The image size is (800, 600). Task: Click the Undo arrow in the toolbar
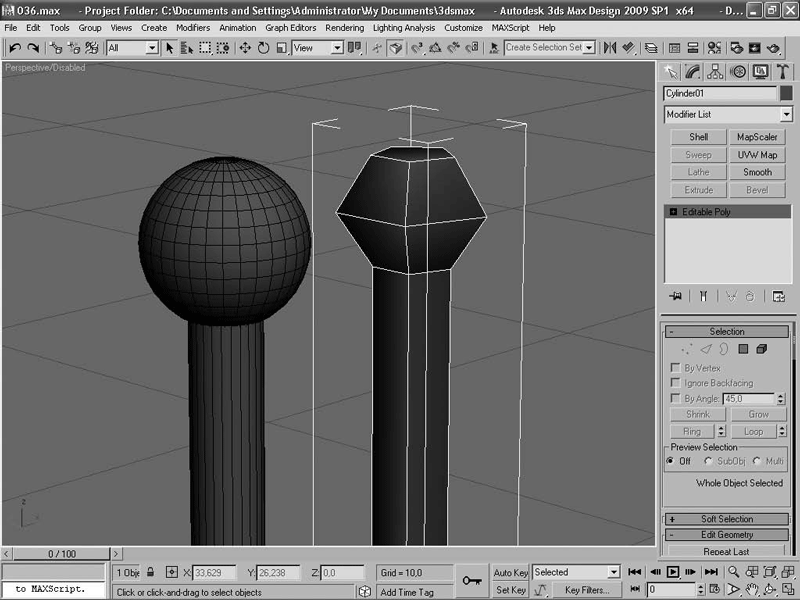[14, 47]
